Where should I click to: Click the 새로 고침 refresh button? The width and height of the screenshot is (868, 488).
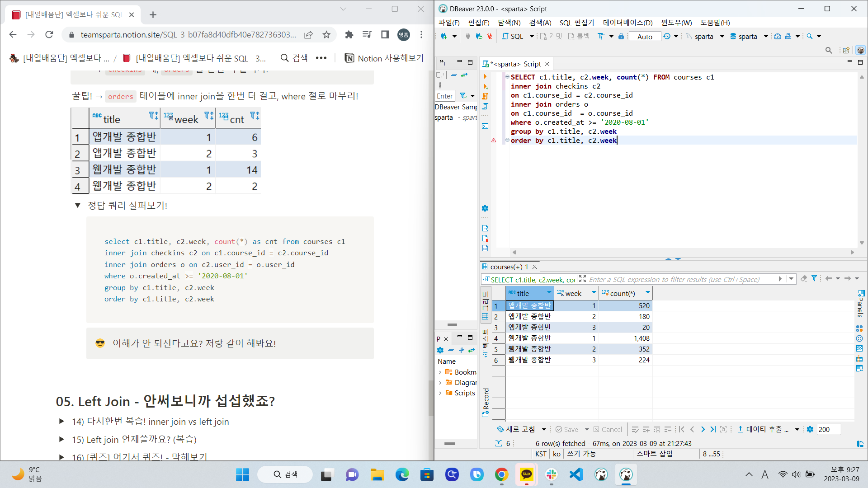pyautogui.click(x=516, y=429)
